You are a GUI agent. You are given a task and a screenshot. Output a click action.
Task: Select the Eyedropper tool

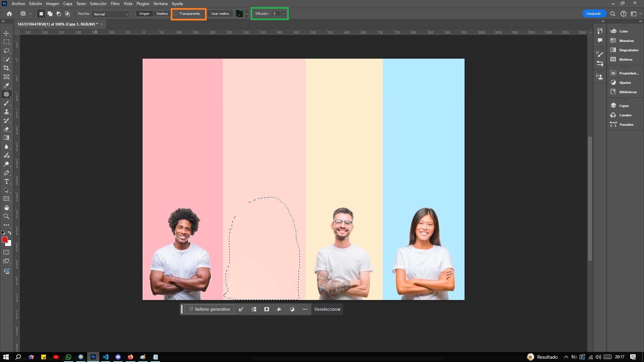pyautogui.click(x=6, y=85)
